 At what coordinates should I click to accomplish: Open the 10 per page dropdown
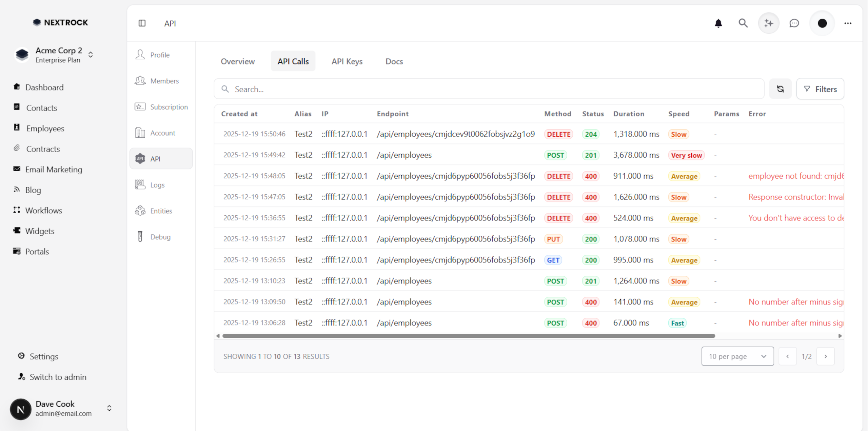(737, 356)
